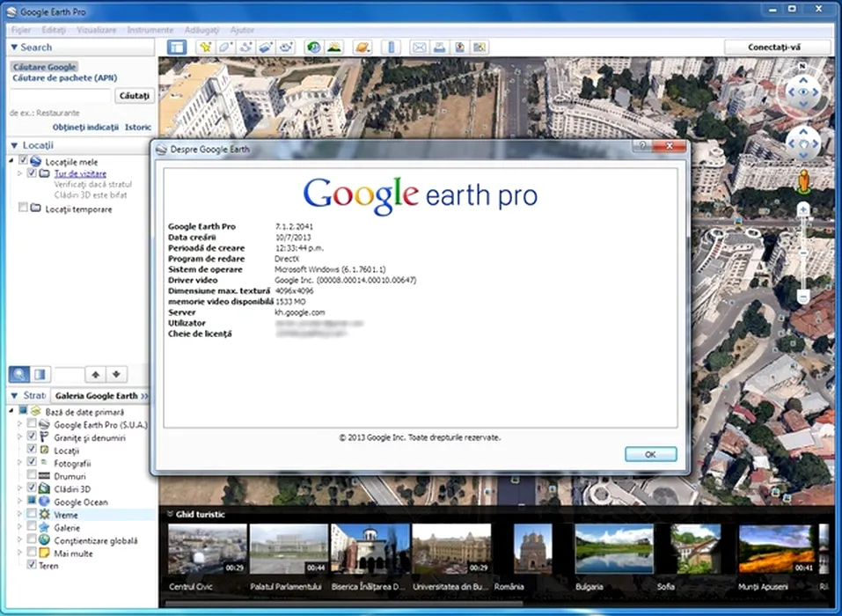
Task: Click the zoom in plus button
Action: (802, 209)
